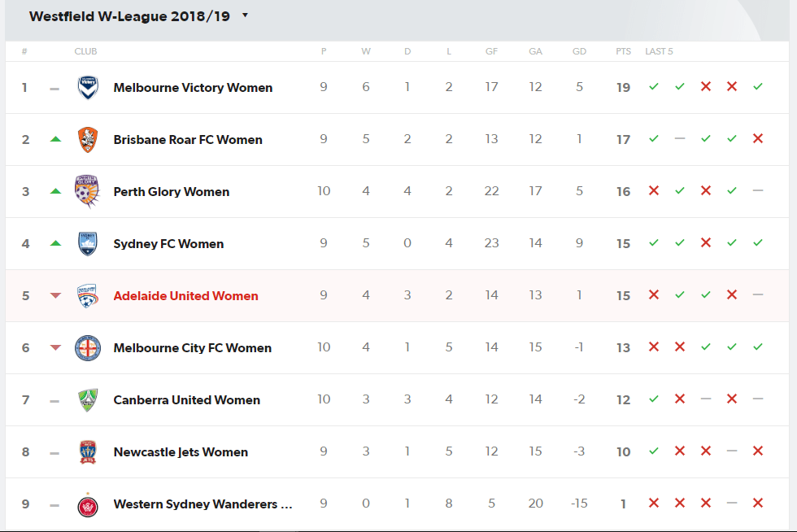Click the Canberra United Women crest

[x=88, y=399]
